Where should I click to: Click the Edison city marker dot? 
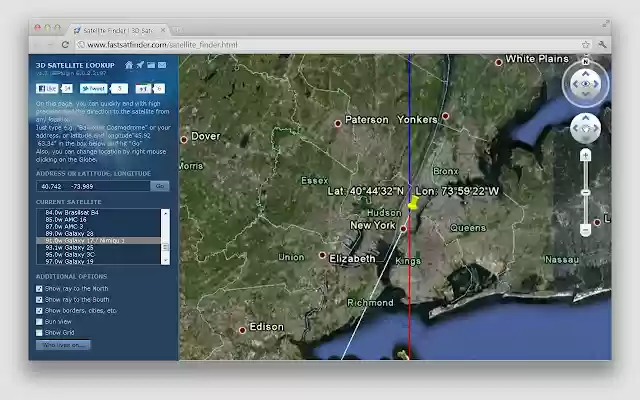pos(242,330)
